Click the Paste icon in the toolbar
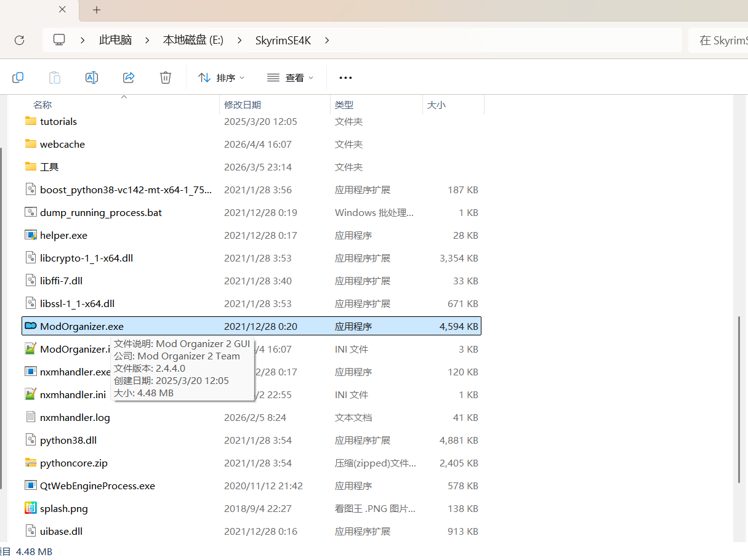This screenshot has height=560, width=748. coord(54,77)
